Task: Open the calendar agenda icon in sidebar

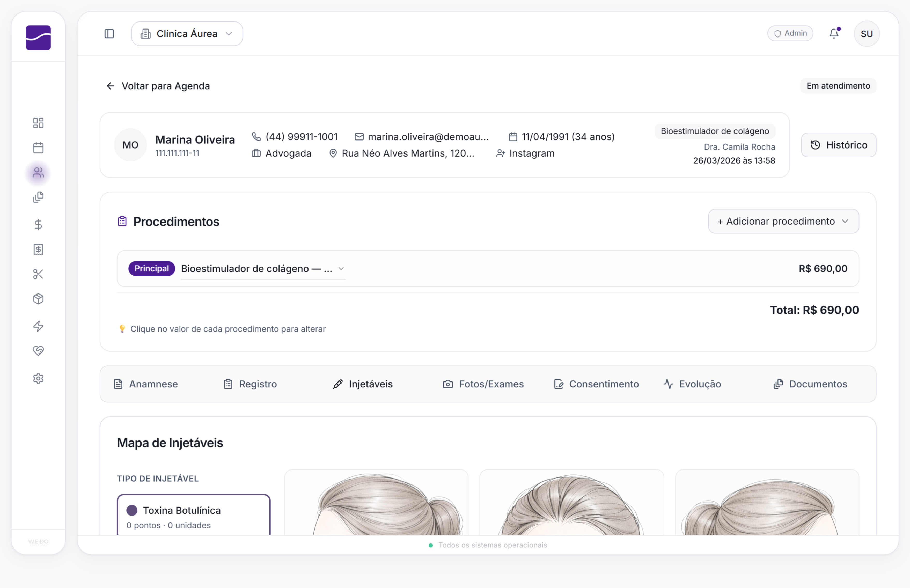Action: pyautogui.click(x=38, y=148)
